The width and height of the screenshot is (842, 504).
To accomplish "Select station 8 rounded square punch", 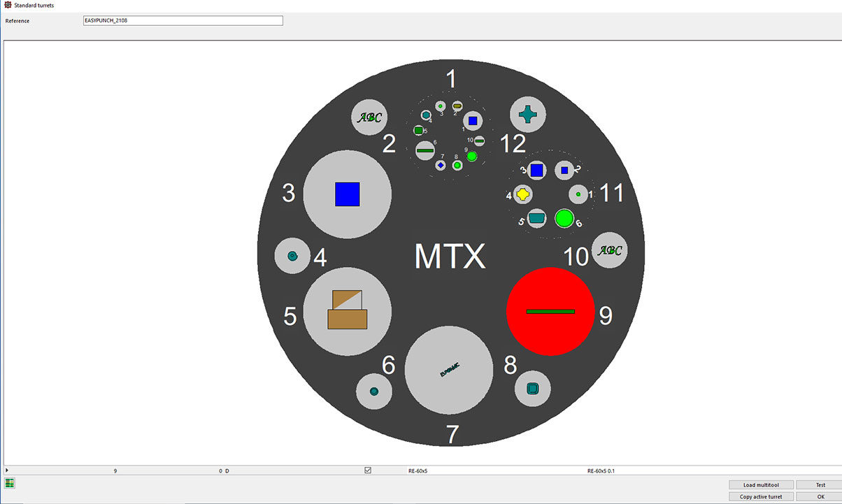I will 532,388.
